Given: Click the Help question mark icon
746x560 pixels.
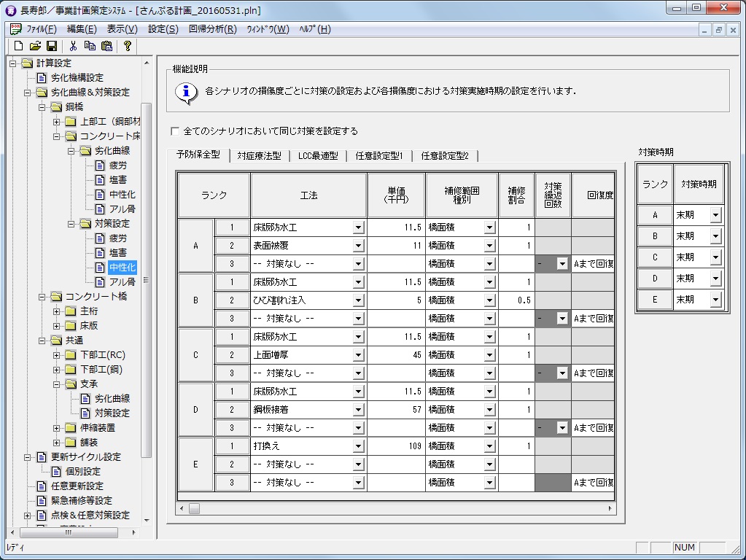Looking at the screenshot, I should pos(128,46).
